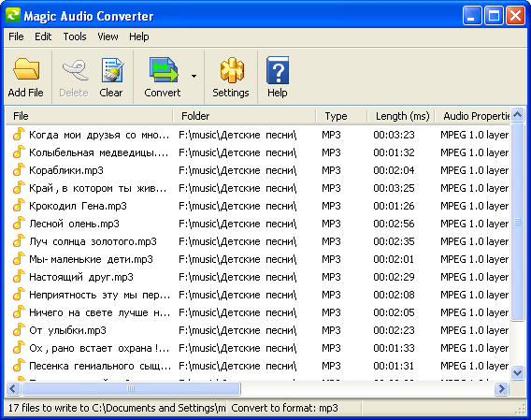Sort by the Audio Properties column header
531x420 pixels.
coord(473,116)
